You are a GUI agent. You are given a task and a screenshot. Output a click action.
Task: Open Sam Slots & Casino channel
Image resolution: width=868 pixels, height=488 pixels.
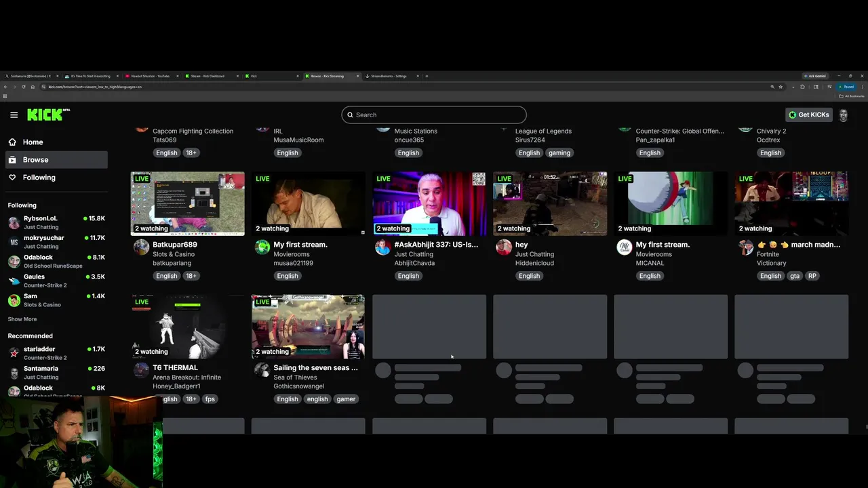56,300
